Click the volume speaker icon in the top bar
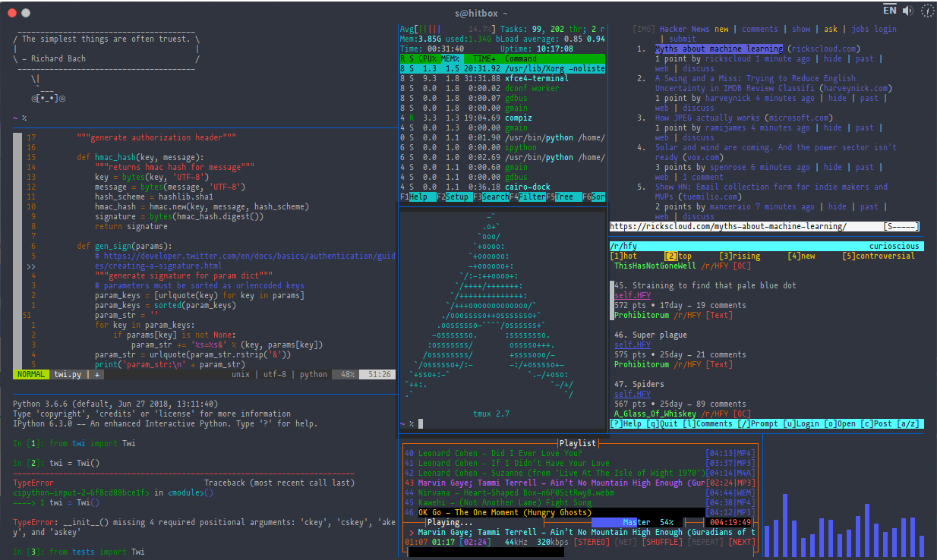Viewport: 937px width, 560px height. coord(907,11)
